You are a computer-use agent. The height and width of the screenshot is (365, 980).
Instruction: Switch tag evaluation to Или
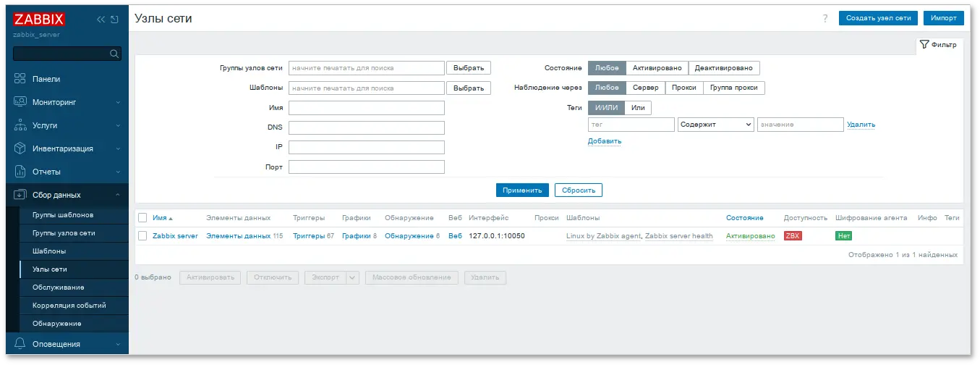coord(638,108)
